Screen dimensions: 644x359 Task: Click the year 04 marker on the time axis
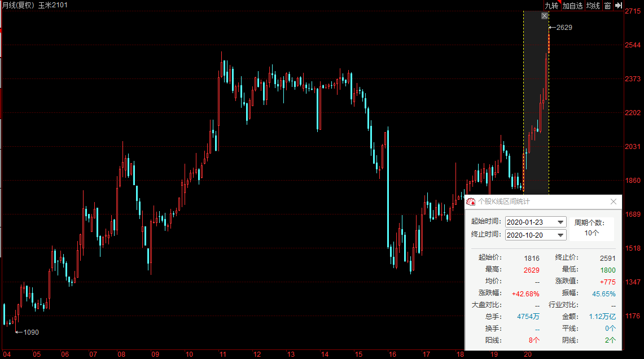point(7,354)
